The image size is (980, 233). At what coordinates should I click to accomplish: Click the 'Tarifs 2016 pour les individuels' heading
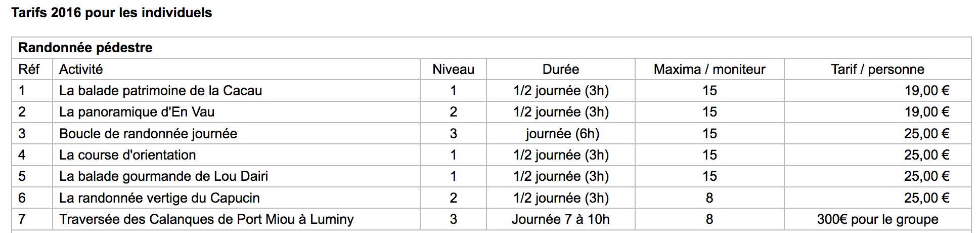tap(111, 13)
